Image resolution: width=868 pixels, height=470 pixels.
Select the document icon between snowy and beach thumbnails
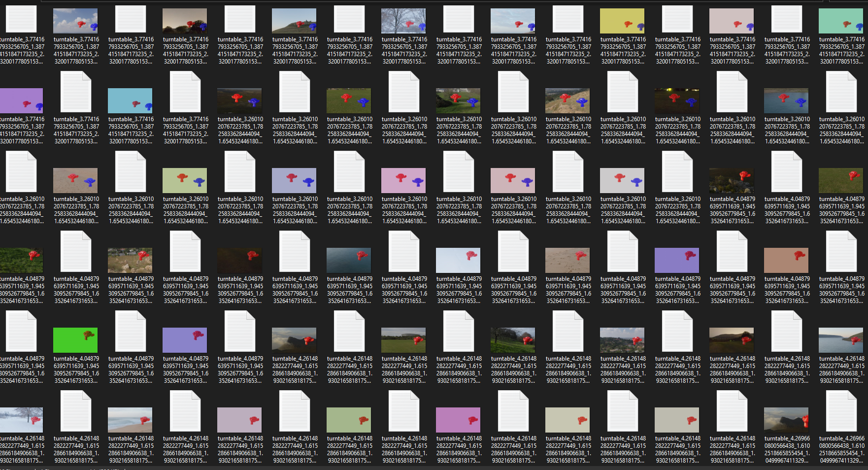[x=76, y=412]
